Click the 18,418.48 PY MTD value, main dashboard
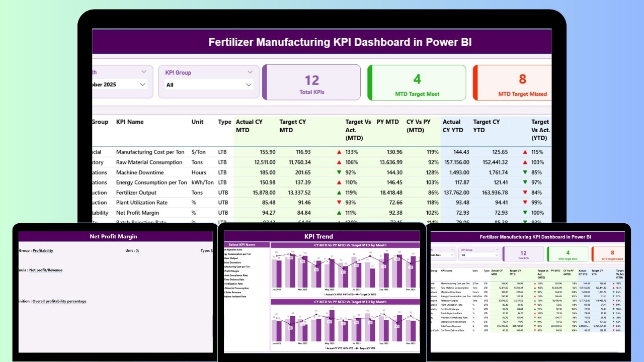This screenshot has height=362, width=644. (390, 192)
